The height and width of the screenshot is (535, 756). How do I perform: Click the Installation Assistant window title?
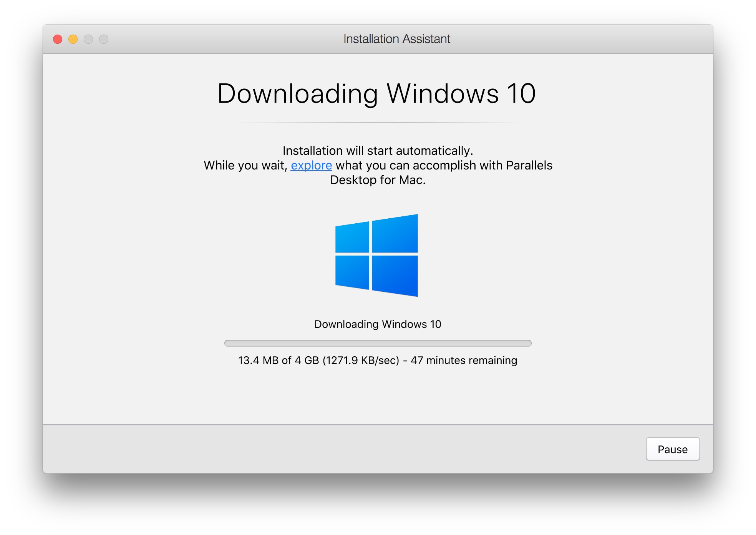click(x=396, y=39)
